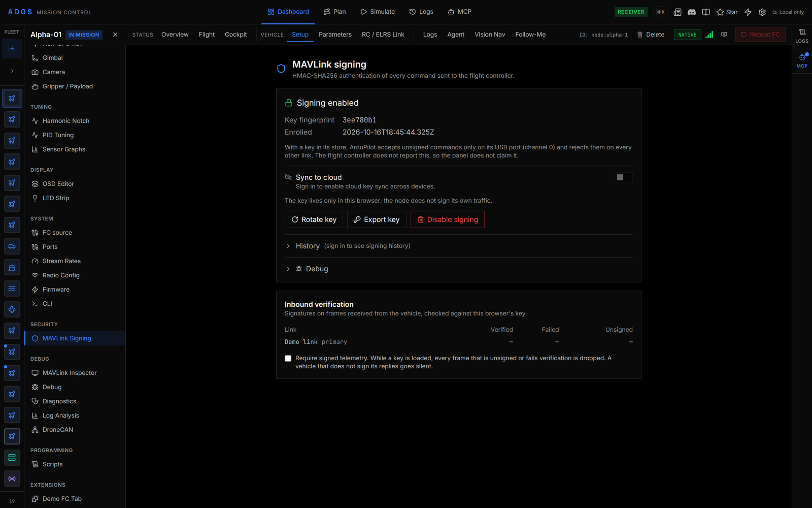Click Disable signing button
This screenshot has height=508, width=812.
click(x=447, y=219)
